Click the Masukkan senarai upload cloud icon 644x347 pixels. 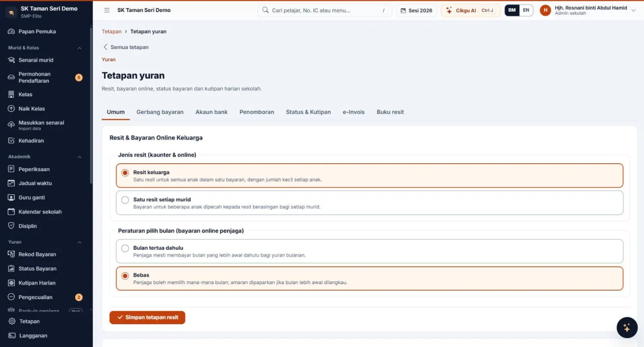pyautogui.click(x=12, y=125)
